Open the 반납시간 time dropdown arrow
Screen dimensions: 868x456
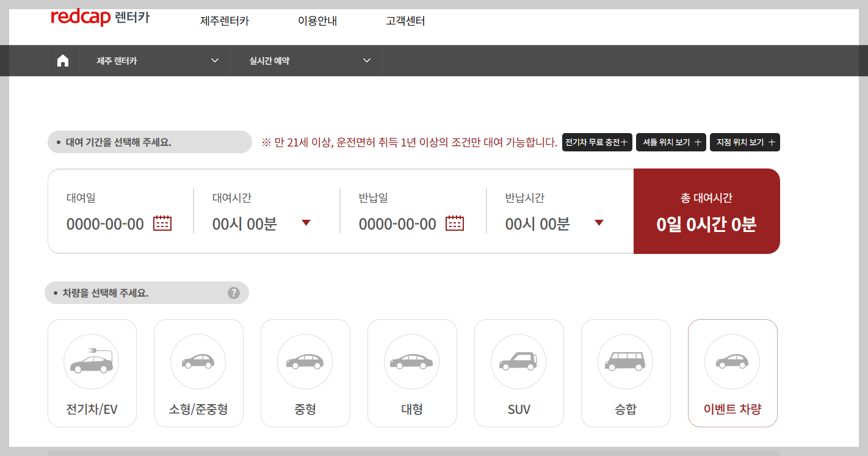point(599,223)
